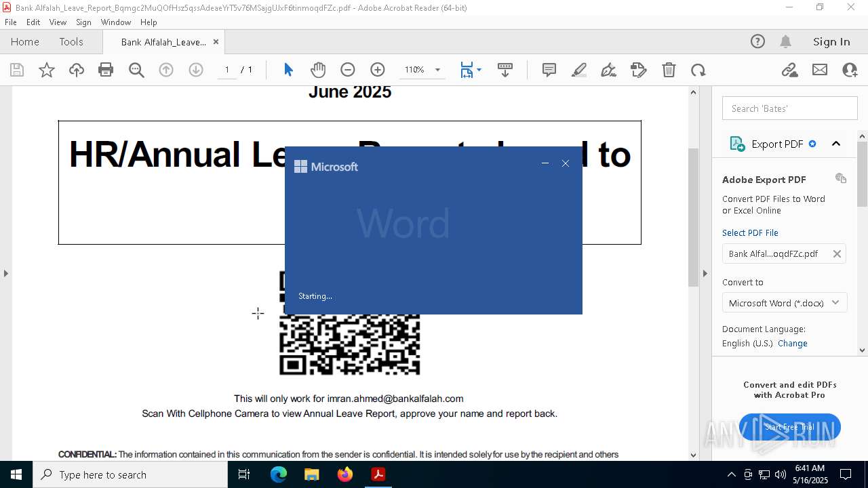868x488 pixels.
Task: Close the Bank Alfalah_Leave document tab
Action: click(216, 41)
